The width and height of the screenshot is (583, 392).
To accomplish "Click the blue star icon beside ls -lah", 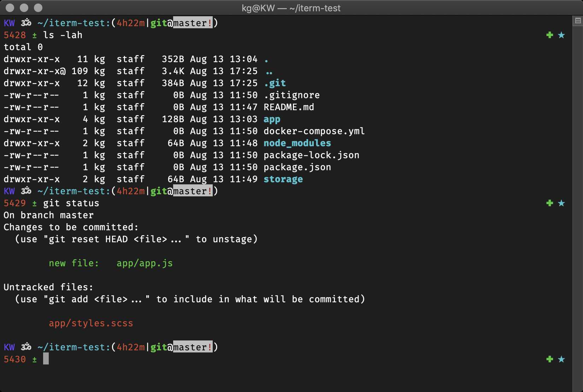I will 561,35.
